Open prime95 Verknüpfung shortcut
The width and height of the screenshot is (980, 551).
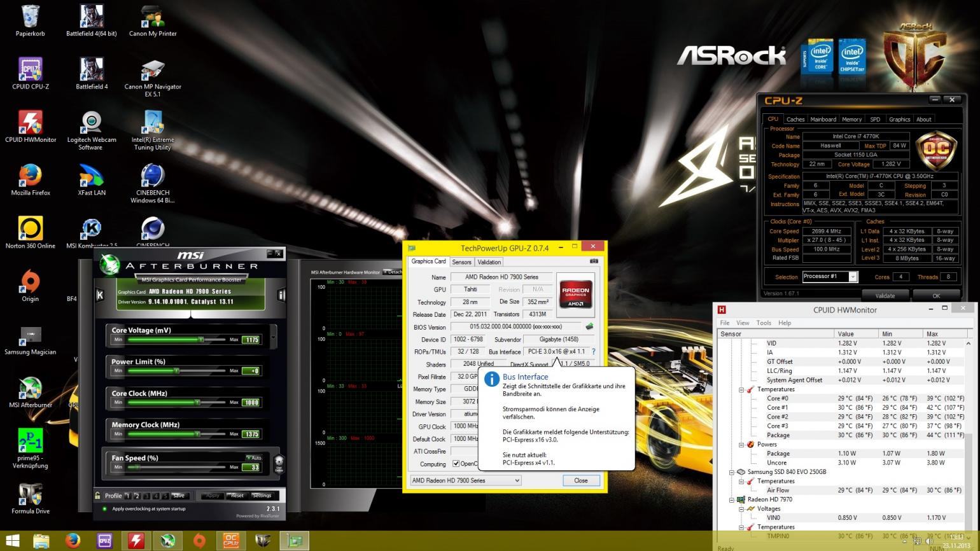click(x=30, y=449)
